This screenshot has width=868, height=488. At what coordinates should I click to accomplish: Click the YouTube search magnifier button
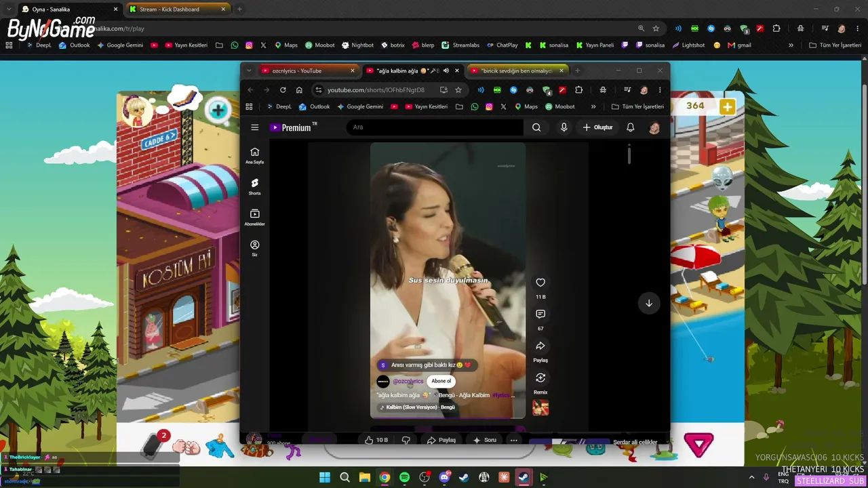pyautogui.click(x=536, y=127)
